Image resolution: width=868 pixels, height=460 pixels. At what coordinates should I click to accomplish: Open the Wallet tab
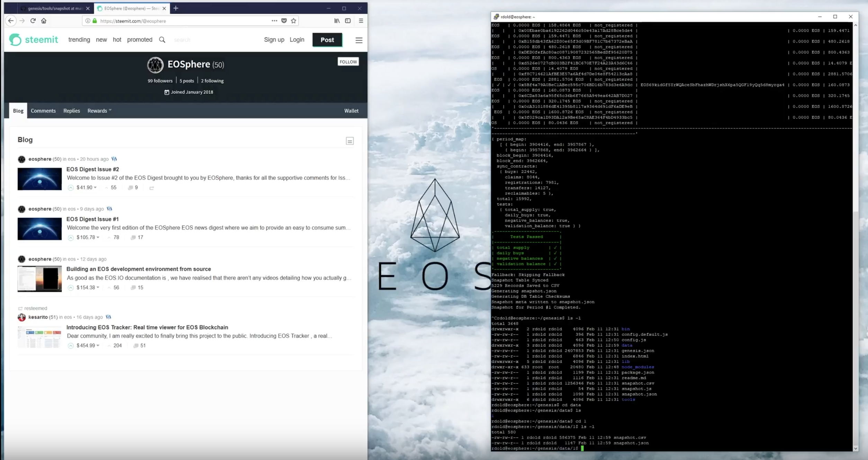351,111
